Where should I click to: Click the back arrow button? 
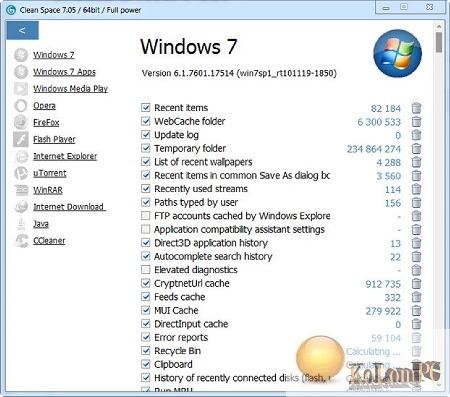(x=22, y=31)
